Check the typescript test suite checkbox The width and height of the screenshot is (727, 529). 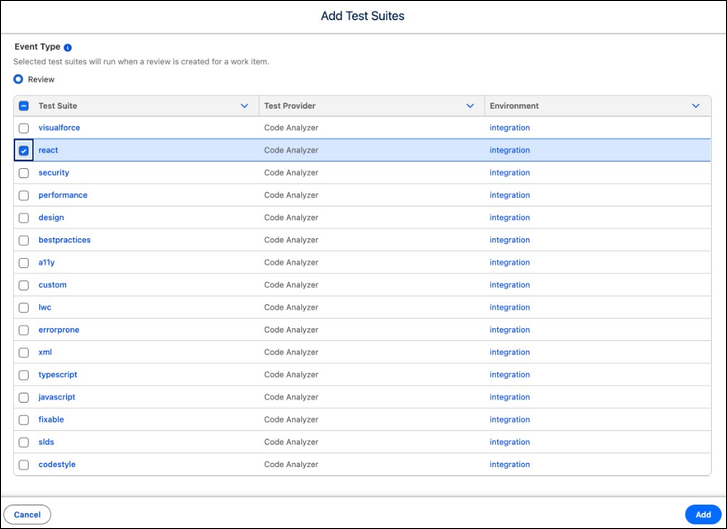24,375
